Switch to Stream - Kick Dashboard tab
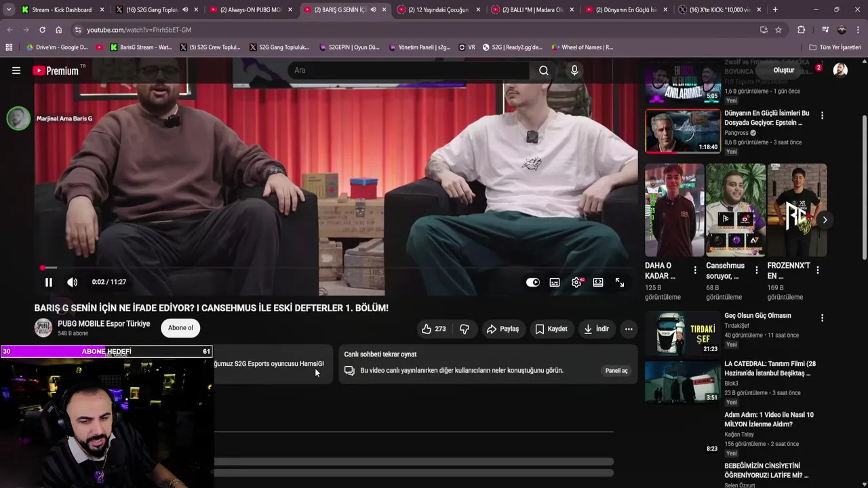868x488 pixels. (62, 9)
